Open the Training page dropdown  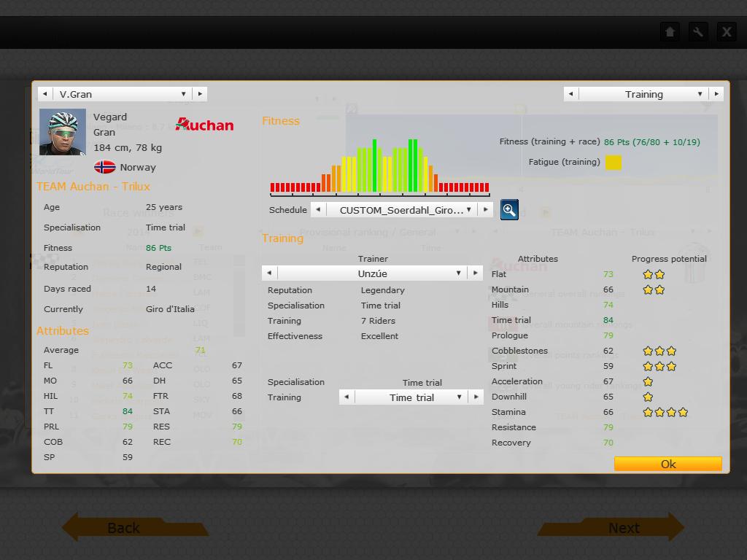tap(700, 94)
